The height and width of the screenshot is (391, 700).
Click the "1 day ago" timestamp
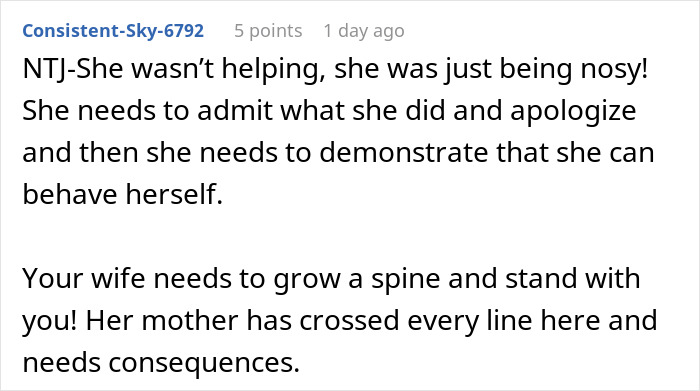(364, 31)
